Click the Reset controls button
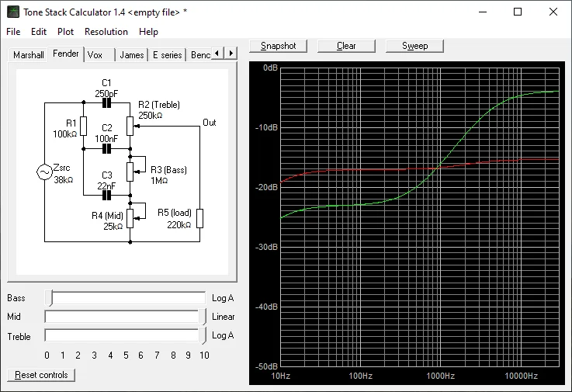The image size is (572, 392). (x=41, y=375)
